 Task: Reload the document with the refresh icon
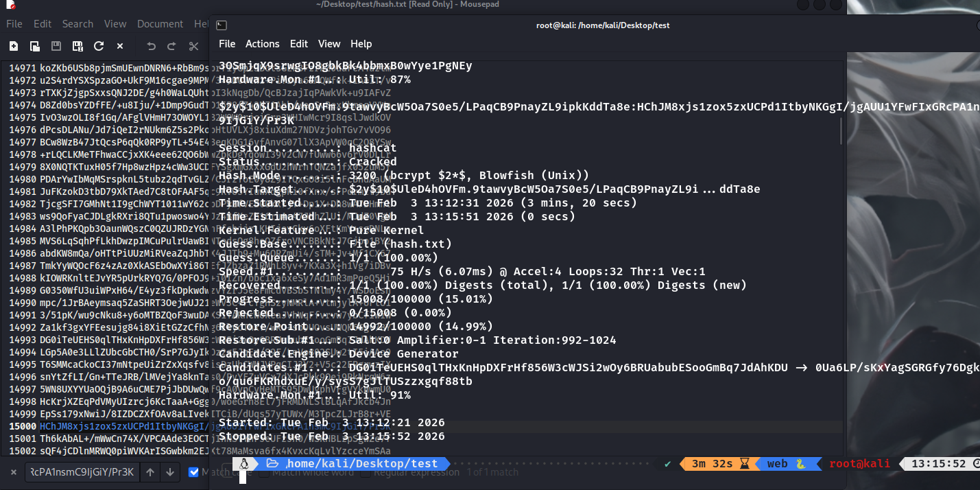99,46
